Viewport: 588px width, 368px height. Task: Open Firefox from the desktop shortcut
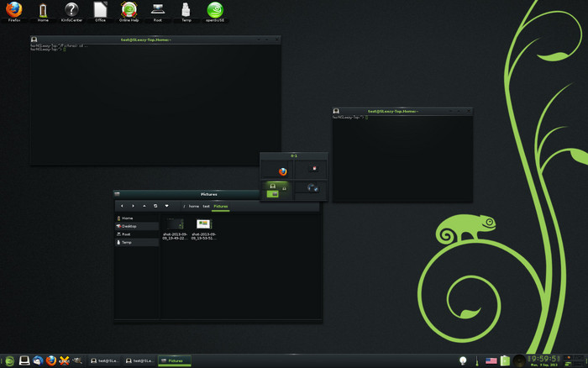coord(14,10)
